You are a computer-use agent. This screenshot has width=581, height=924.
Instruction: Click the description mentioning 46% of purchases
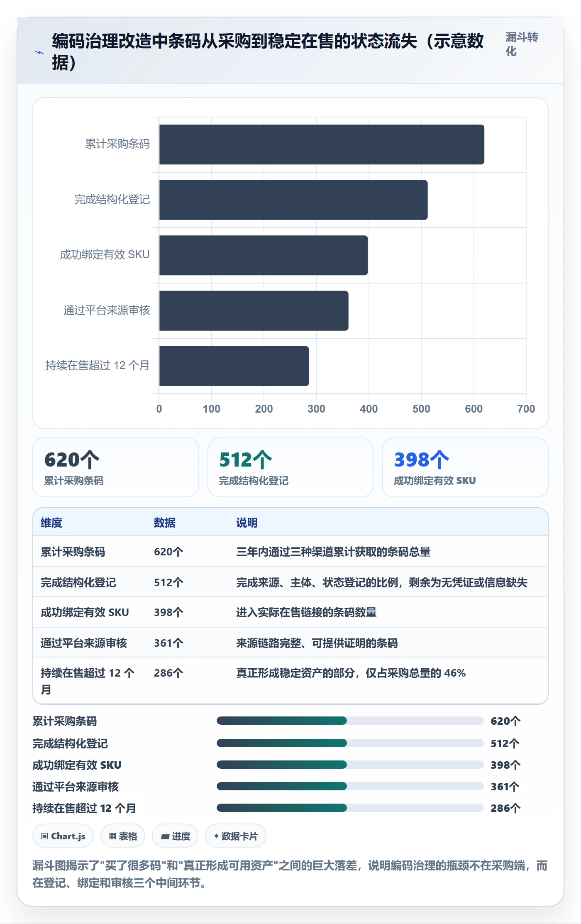(351, 673)
